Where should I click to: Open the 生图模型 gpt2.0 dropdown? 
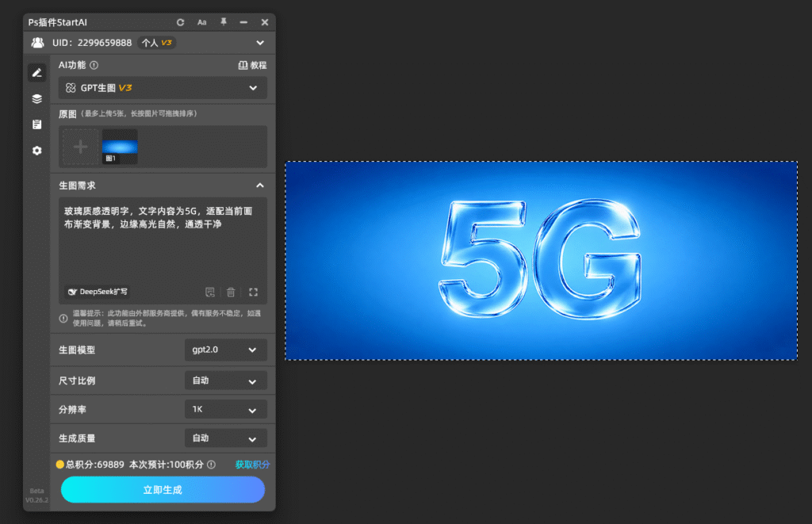[x=226, y=350]
